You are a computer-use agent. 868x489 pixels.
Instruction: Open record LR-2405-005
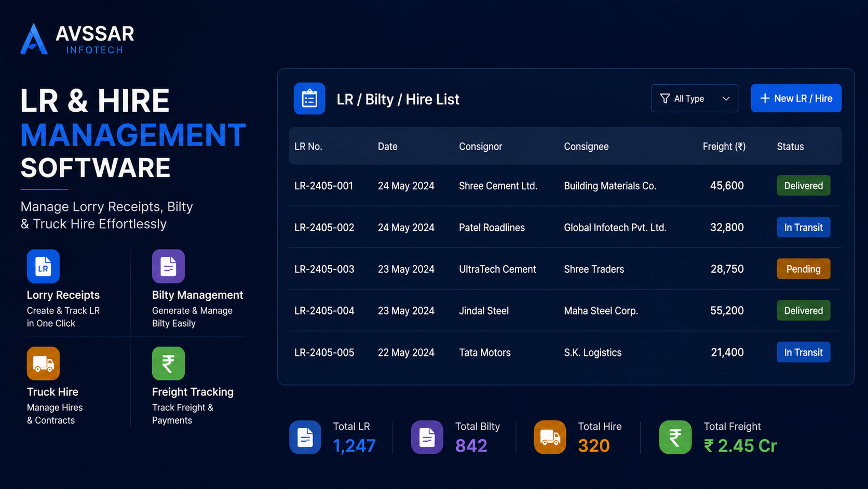point(324,352)
